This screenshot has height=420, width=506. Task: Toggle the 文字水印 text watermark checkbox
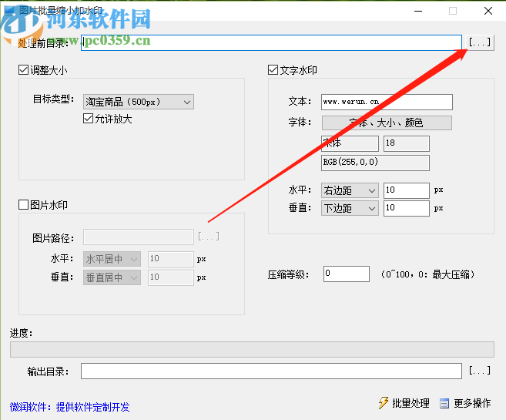(x=273, y=69)
